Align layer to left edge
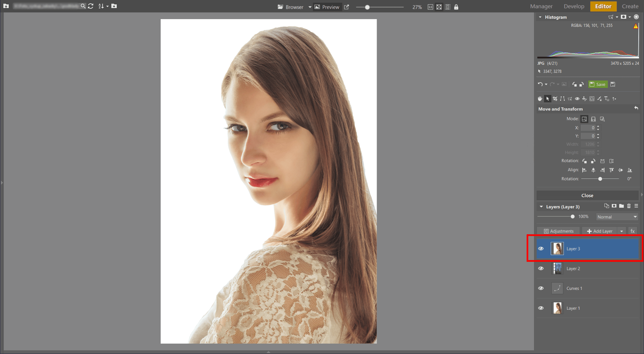Image resolution: width=644 pixels, height=354 pixels. (x=584, y=170)
